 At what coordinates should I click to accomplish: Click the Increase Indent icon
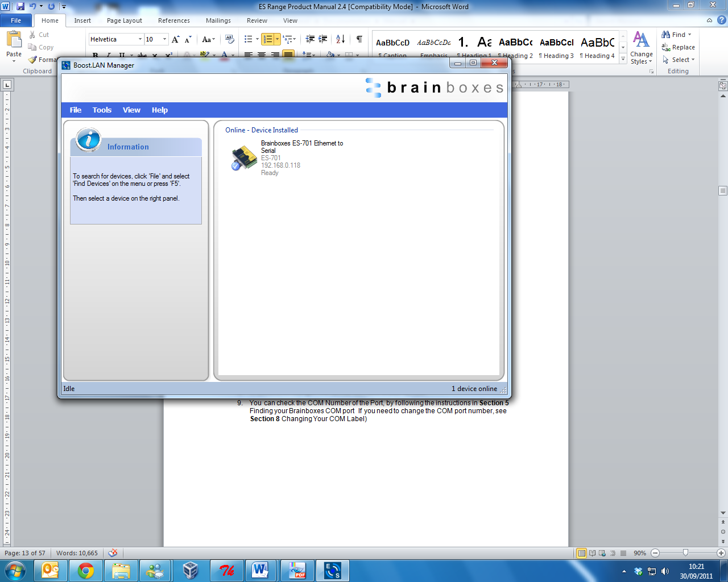click(323, 39)
